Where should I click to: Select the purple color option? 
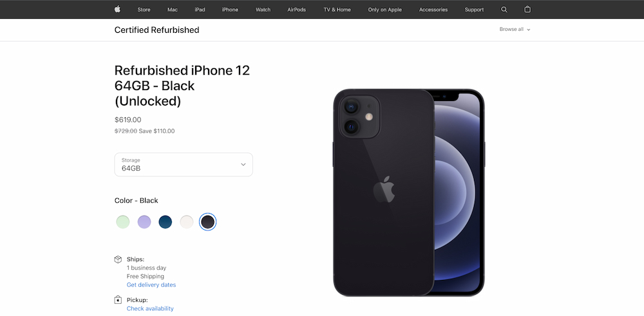144,222
